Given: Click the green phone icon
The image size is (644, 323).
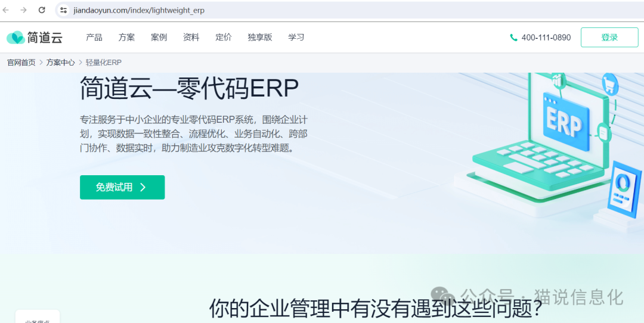Looking at the screenshot, I should point(513,38).
